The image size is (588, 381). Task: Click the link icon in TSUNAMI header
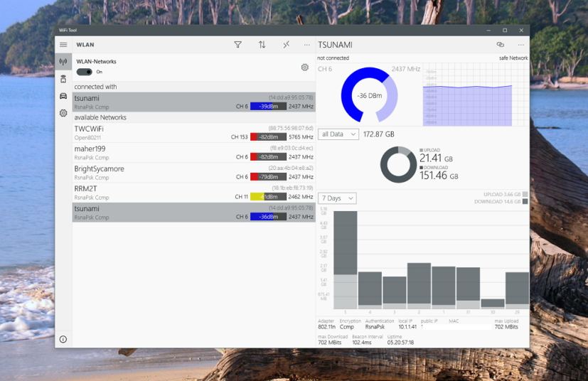501,45
